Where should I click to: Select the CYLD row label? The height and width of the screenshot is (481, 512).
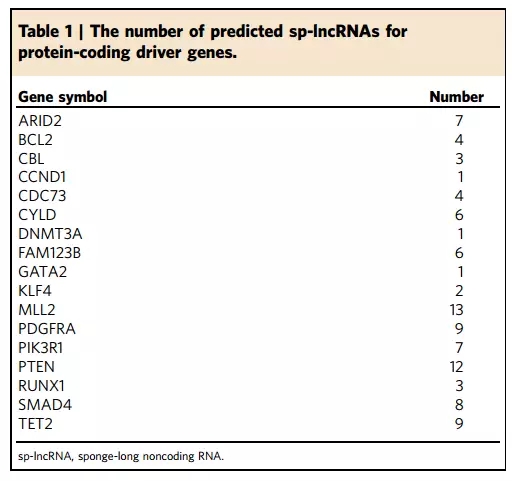point(37,215)
